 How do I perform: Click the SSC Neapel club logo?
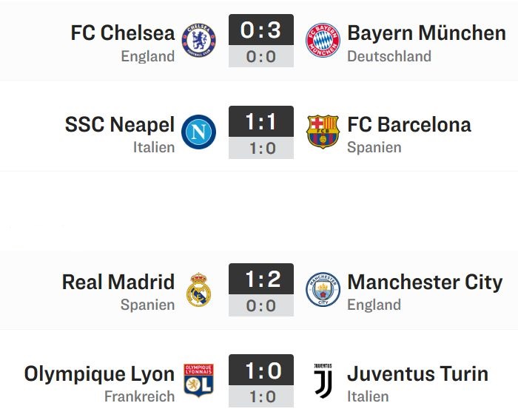click(198, 132)
